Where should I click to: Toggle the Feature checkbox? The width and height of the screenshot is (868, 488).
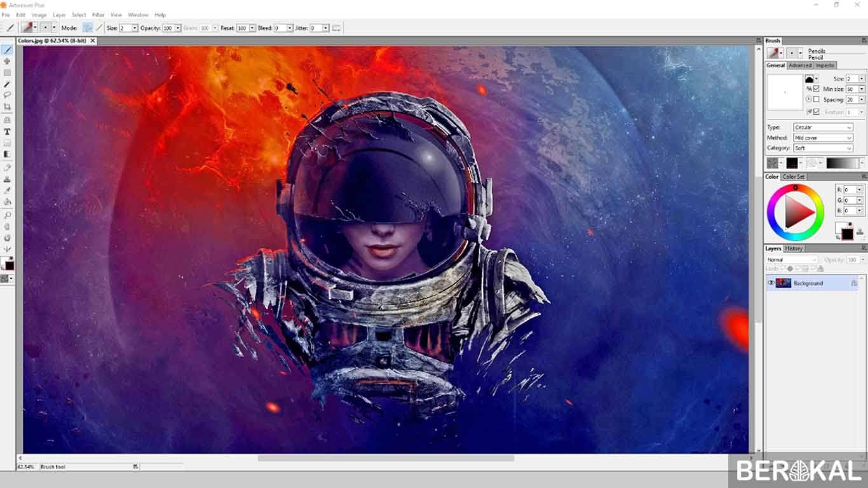click(x=817, y=112)
